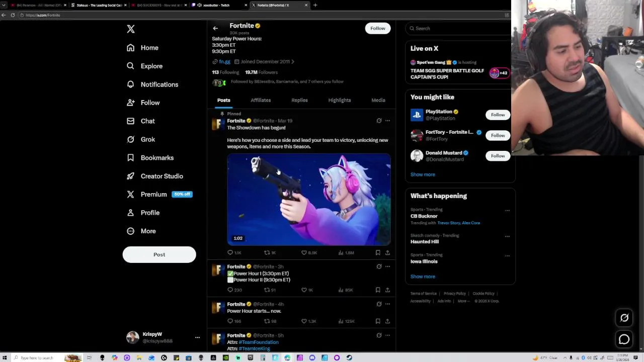Viewport: 644px width, 362px height.
Task: Expand the Joined December 2011 details chevron
Action: (292, 61)
